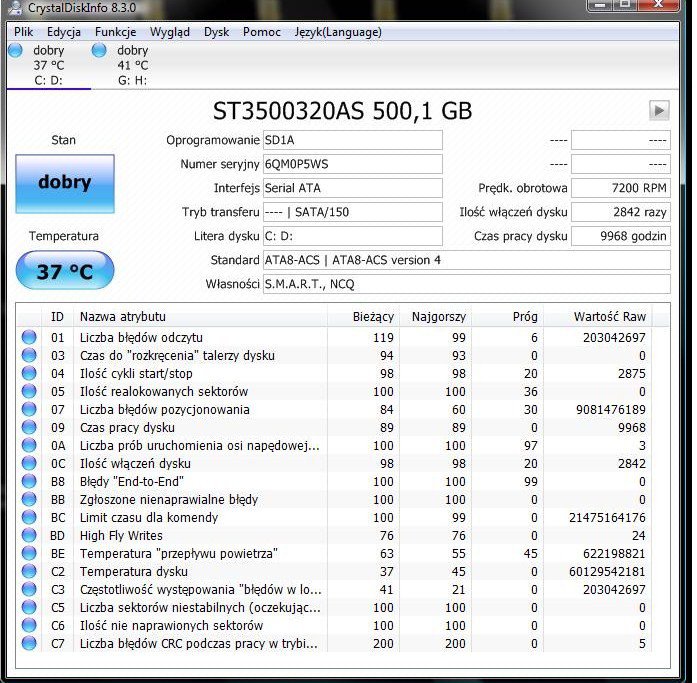The width and height of the screenshot is (697, 683).
Task: Select row 'Zgłoszone nienaprawialne błędy'
Action: point(334,499)
